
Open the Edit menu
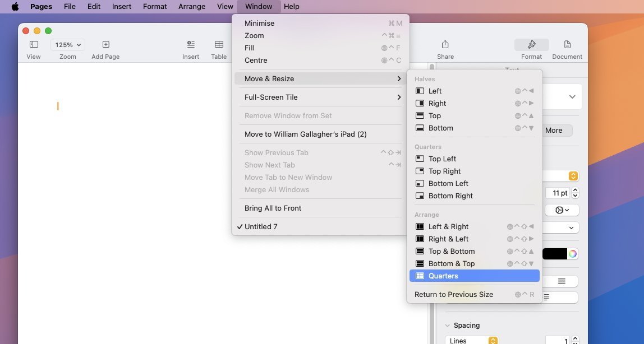tap(94, 7)
